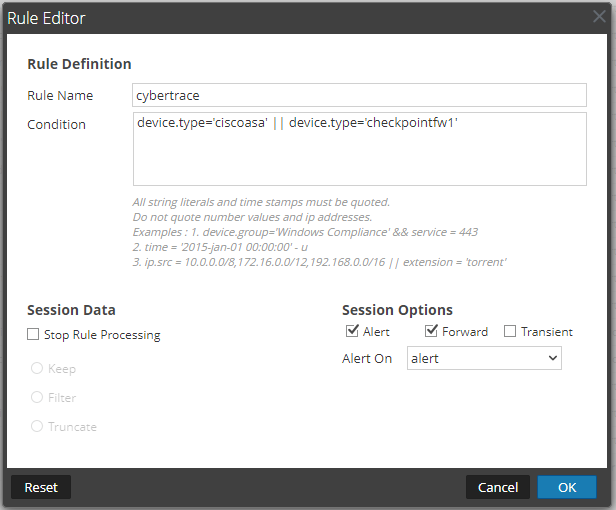616x510 pixels.
Task: Click the Condition label
Action: pyautogui.click(x=57, y=125)
